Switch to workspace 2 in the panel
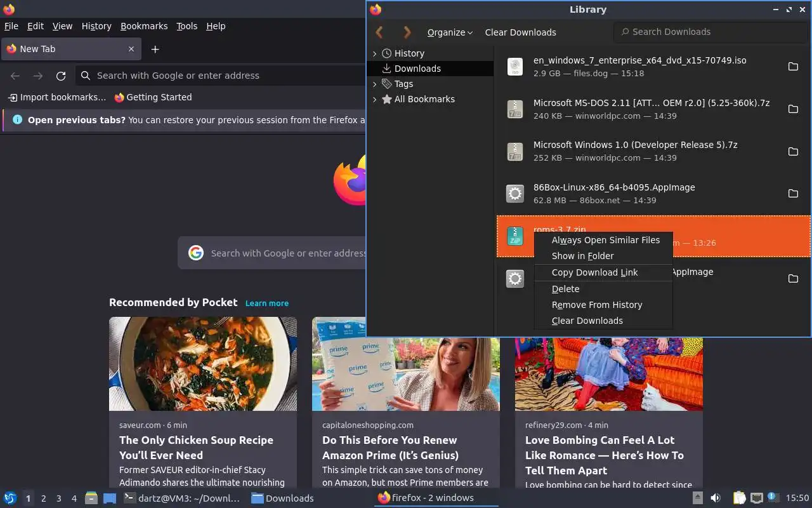Screen dimensions: 812x508 point(43,498)
